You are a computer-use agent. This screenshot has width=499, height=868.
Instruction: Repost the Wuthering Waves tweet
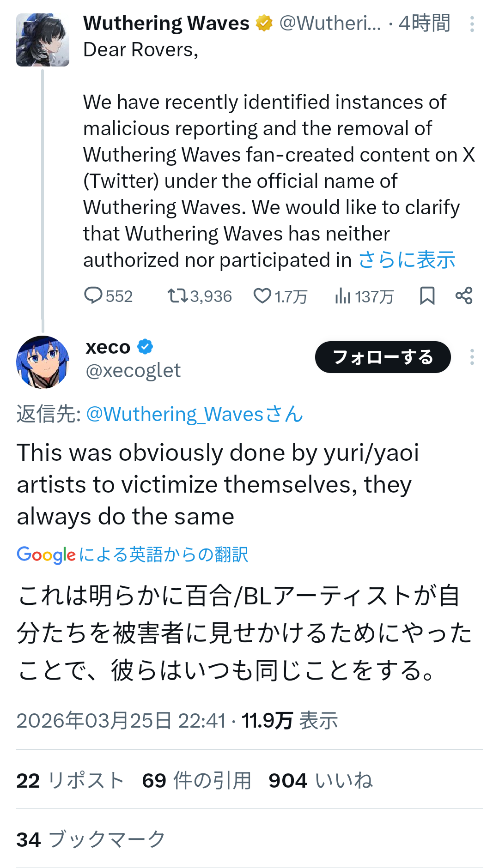point(177,295)
